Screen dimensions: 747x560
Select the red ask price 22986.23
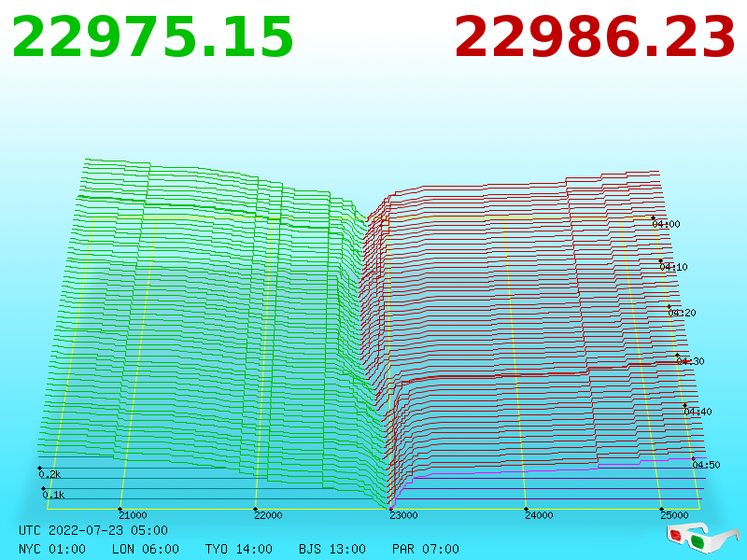tap(595, 37)
